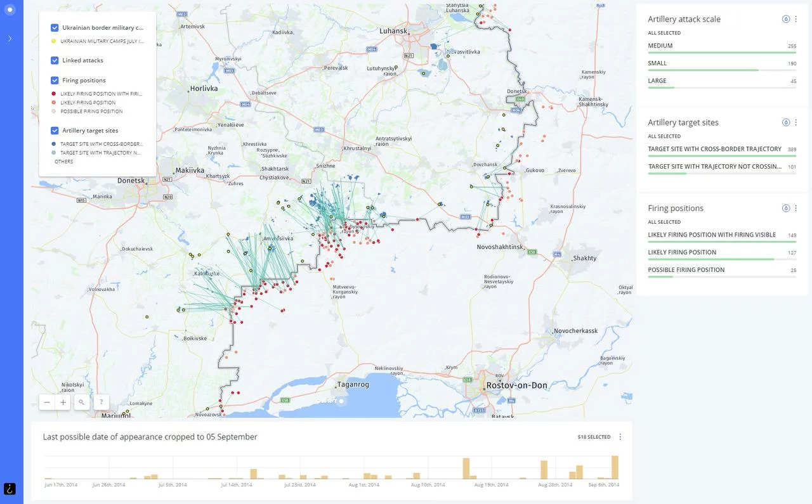812x504 pixels.
Task: Disable the Artillery target sites layer checkbox
Action: tap(55, 131)
